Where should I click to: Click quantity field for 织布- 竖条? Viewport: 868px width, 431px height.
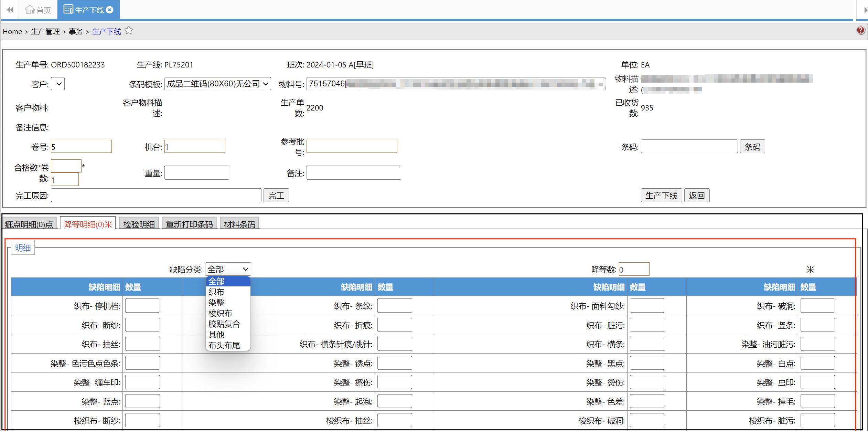[817, 325]
